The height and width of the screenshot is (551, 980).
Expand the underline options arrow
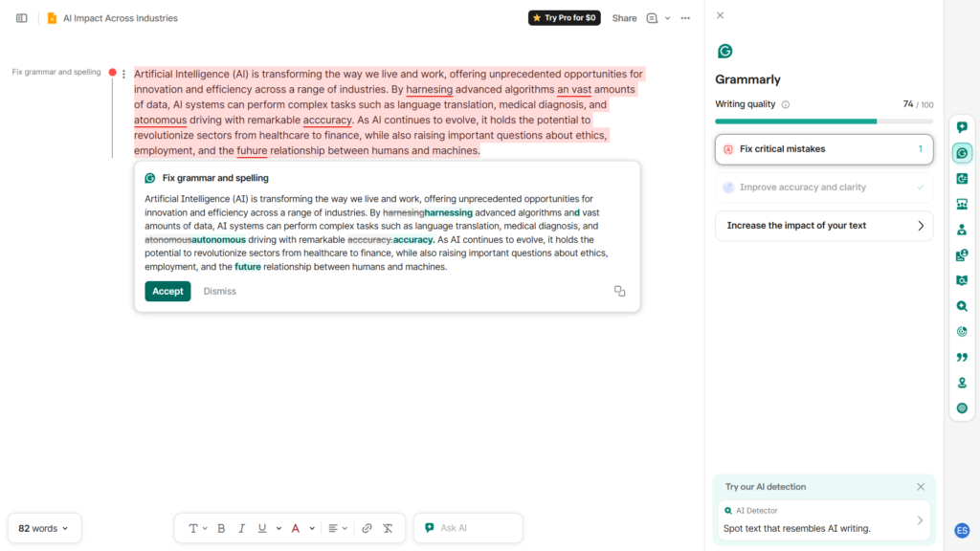(x=278, y=528)
